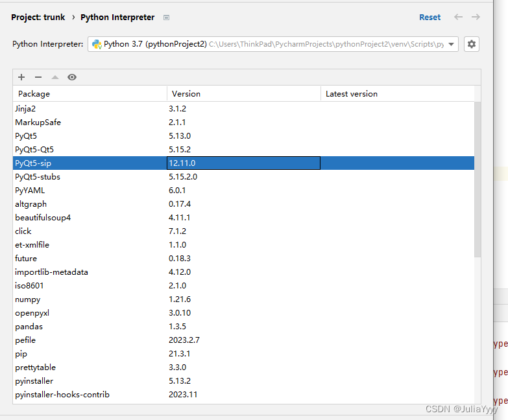Image resolution: width=508 pixels, height=420 pixels.
Task: Click version 6.0.1 of PyYAML
Action: 177,191
